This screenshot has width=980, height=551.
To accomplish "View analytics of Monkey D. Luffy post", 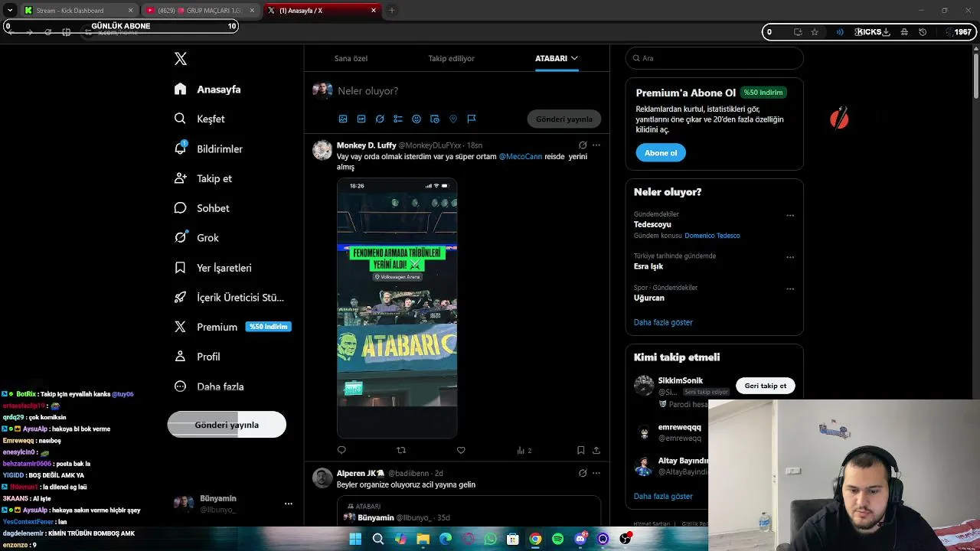I will [x=524, y=450].
